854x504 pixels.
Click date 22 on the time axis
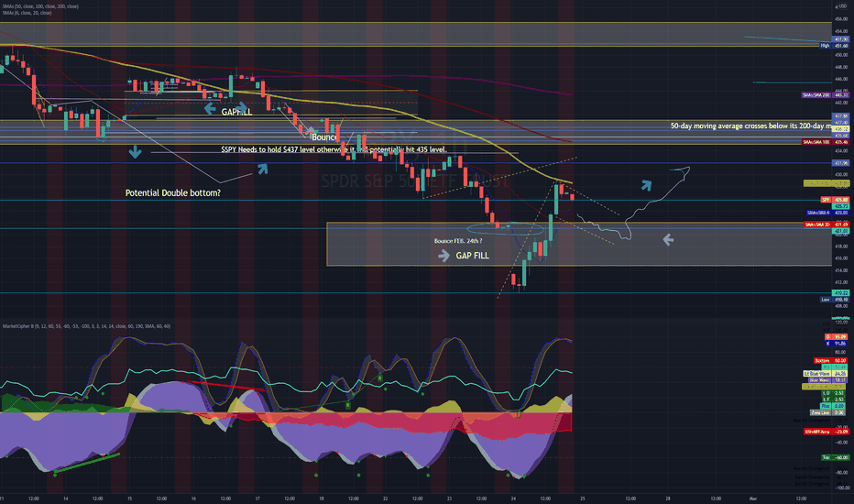(385, 498)
